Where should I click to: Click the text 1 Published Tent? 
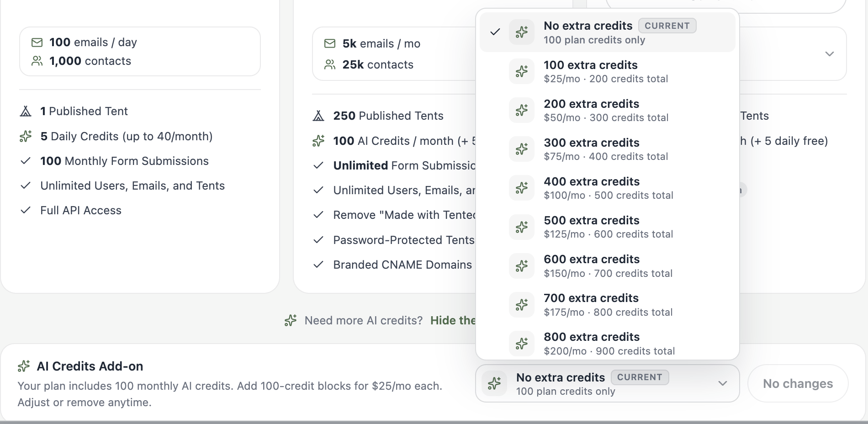click(84, 111)
